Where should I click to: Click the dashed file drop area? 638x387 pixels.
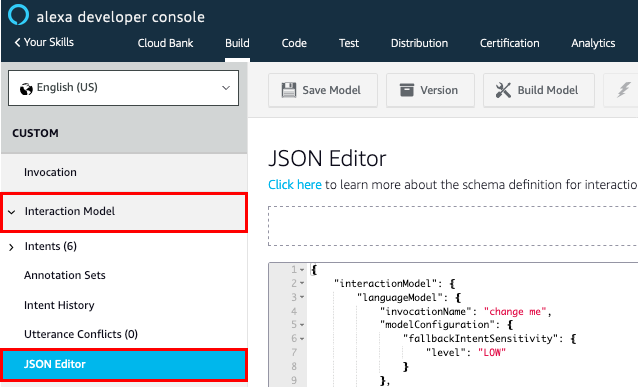[x=452, y=226]
